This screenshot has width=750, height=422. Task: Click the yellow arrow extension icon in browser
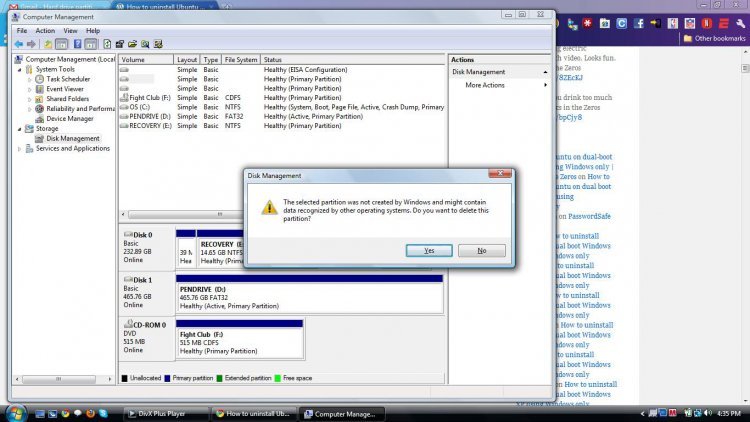pyautogui.click(x=655, y=23)
